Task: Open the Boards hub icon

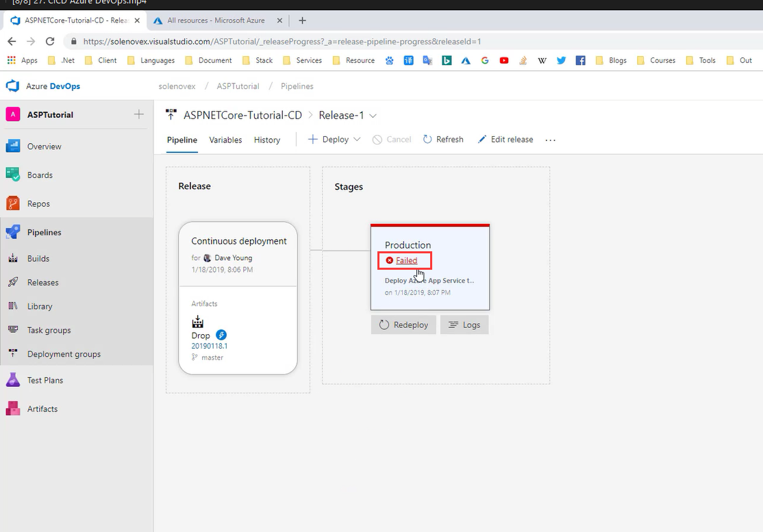Action: (12, 175)
